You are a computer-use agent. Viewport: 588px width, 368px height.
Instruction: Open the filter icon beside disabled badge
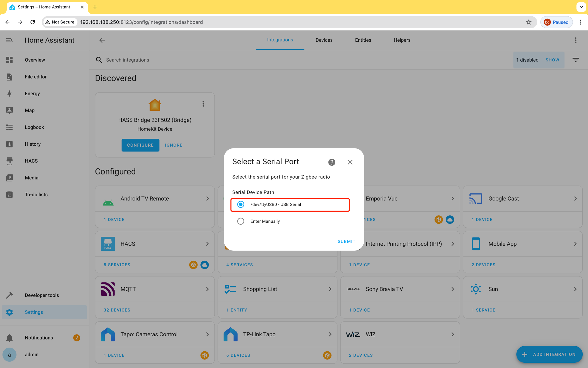[x=575, y=60]
